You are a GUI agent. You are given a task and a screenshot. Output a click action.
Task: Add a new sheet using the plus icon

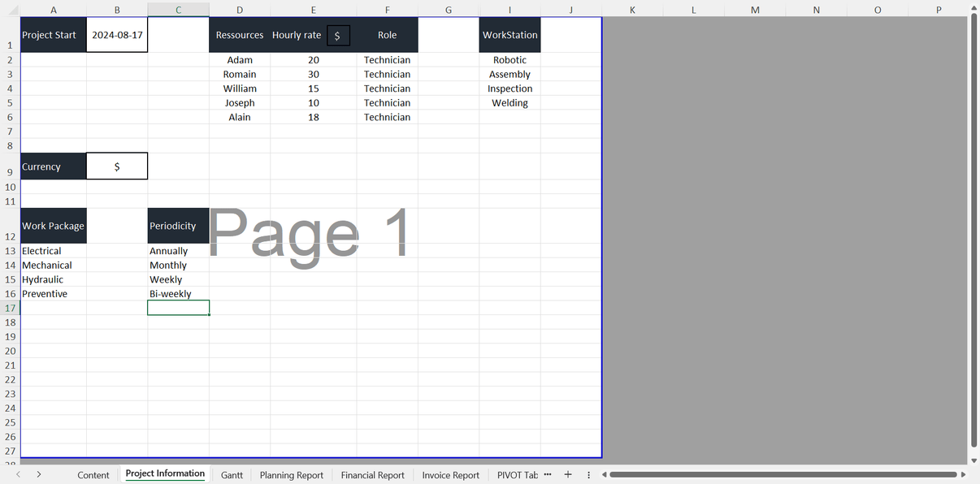pyautogui.click(x=567, y=474)
